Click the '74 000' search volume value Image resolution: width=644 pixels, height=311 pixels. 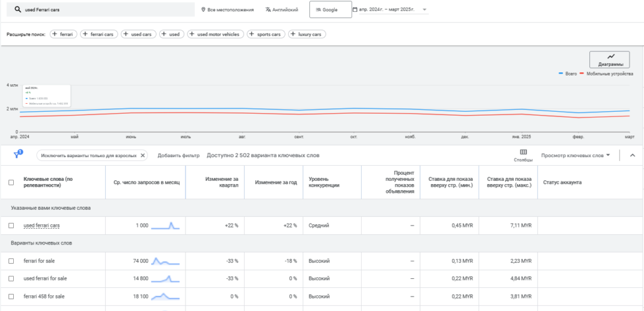140,261
